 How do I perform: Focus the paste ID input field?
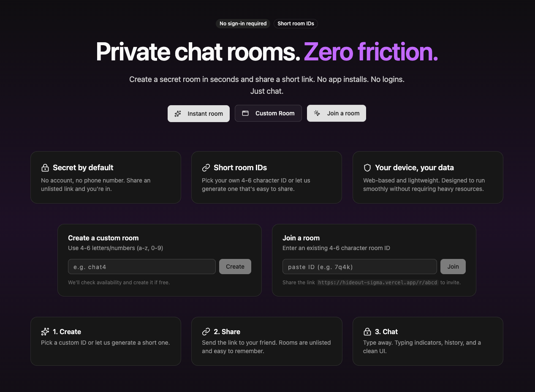click(x=360, y=267)
